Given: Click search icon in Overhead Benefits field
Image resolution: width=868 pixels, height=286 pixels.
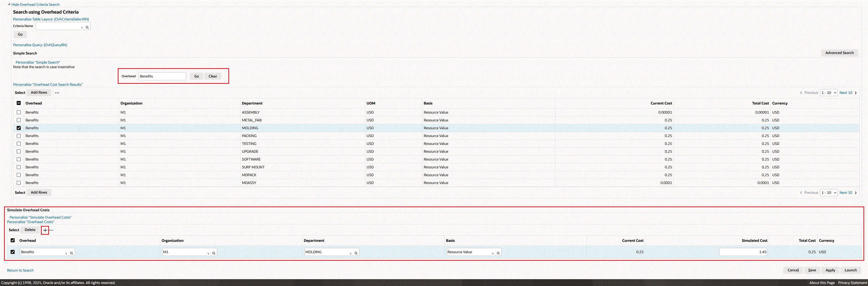Looking at the screenshot, I should point(71,253).
